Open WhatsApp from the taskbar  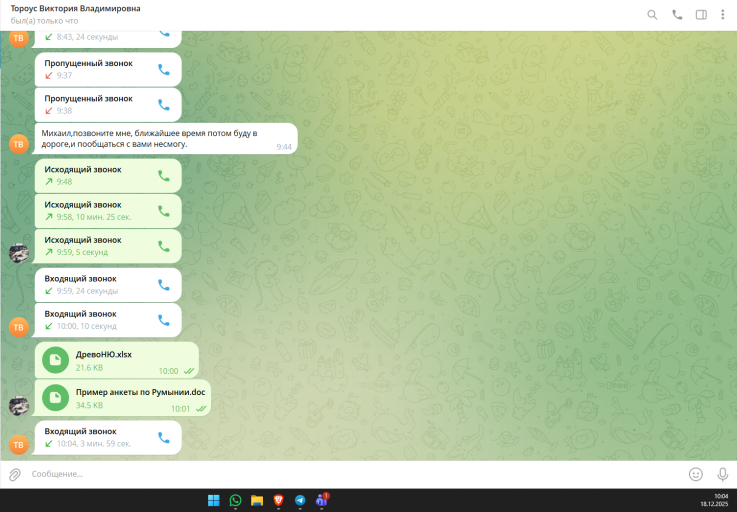(235, 500)
